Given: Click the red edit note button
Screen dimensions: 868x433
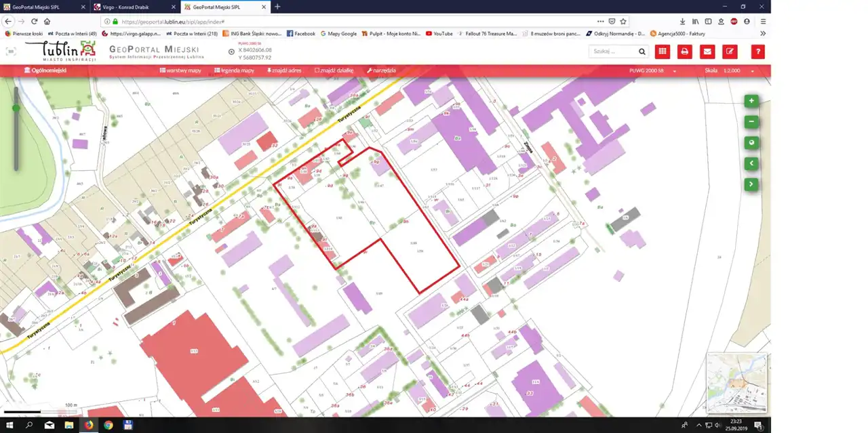Looking at the screenshot, I should [x=730, y=51].
